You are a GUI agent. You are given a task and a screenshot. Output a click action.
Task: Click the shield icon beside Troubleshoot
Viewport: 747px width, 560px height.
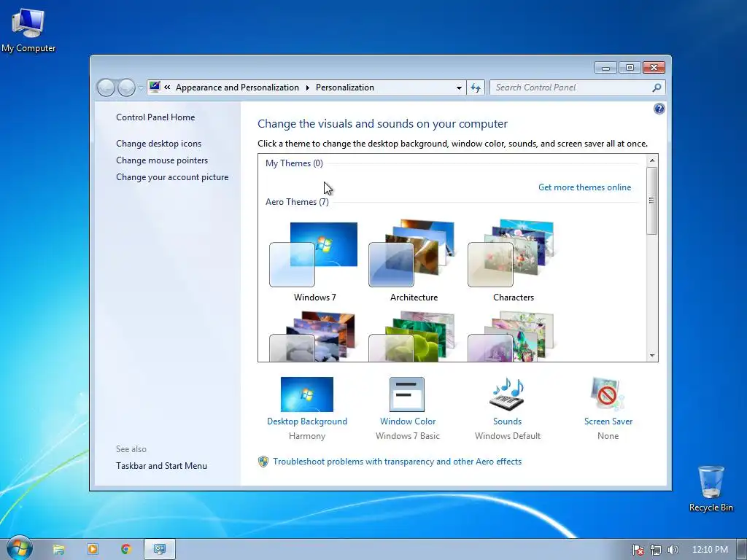pyautogui.click(x=263, y=462)
